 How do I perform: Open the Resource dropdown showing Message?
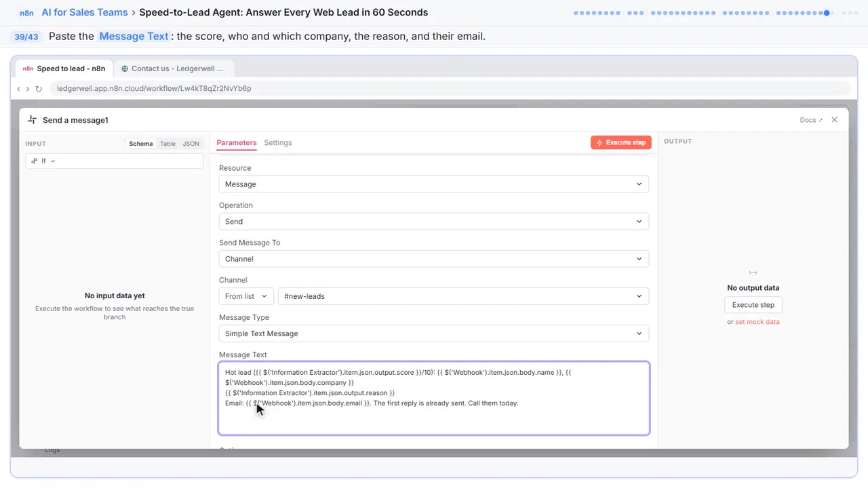[434, 184]
